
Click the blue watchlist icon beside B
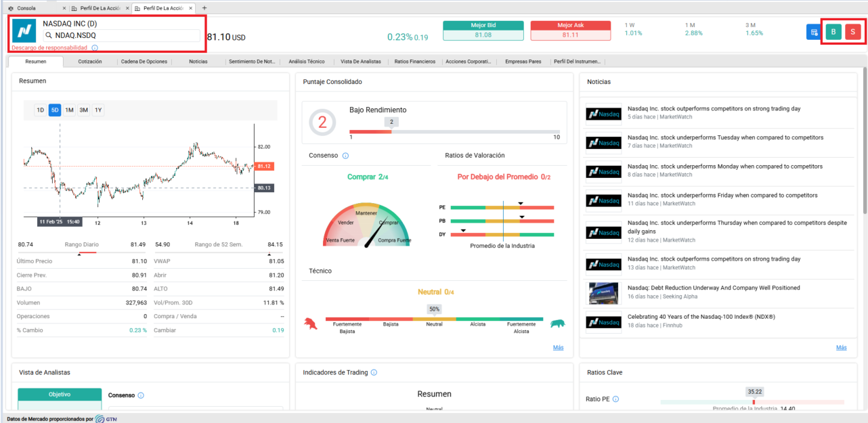click(814, 32)
